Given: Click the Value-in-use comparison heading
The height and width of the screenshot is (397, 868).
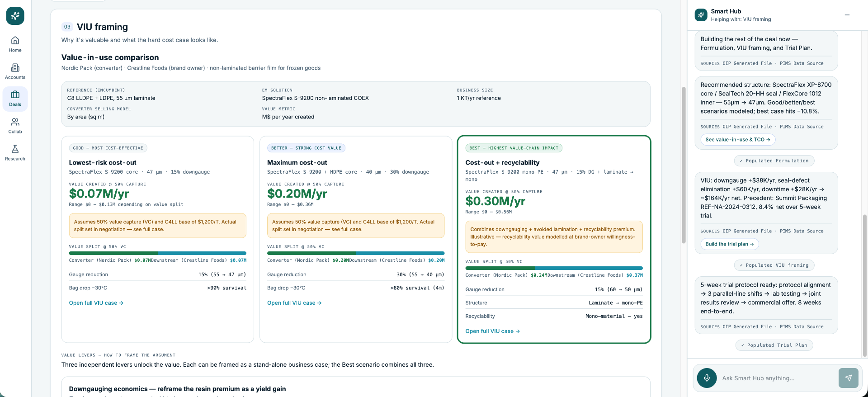Looking at the screenshot, I should pos(110,57).
